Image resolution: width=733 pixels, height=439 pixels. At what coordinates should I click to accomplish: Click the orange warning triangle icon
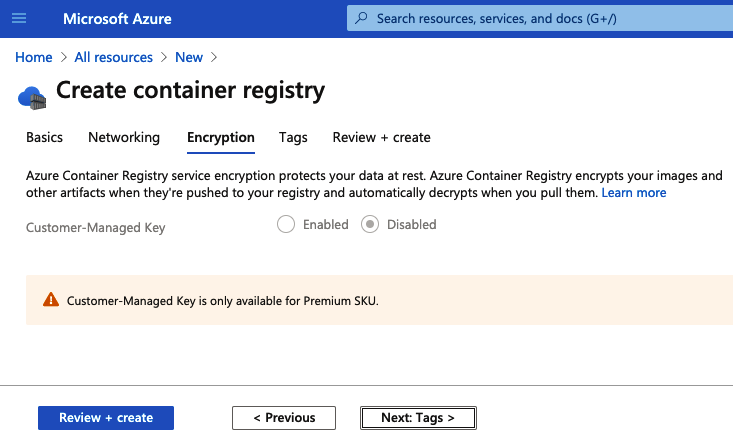(50, 300)
